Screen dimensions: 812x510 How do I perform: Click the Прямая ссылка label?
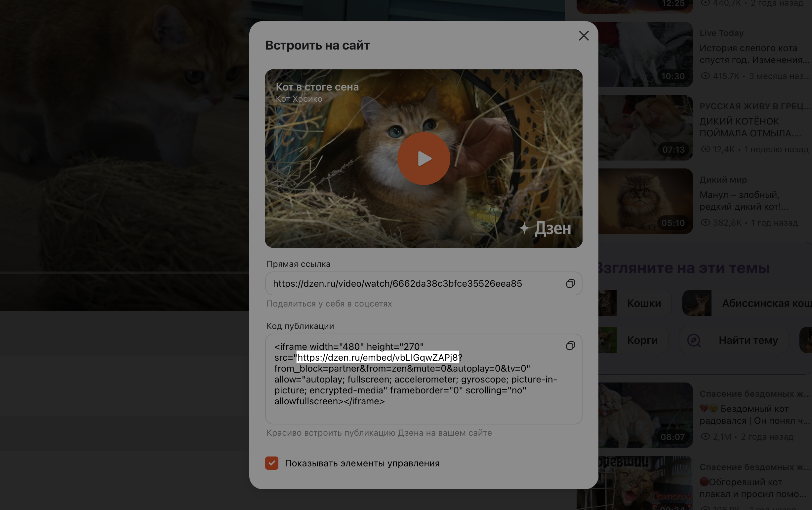tap(299, 264)
